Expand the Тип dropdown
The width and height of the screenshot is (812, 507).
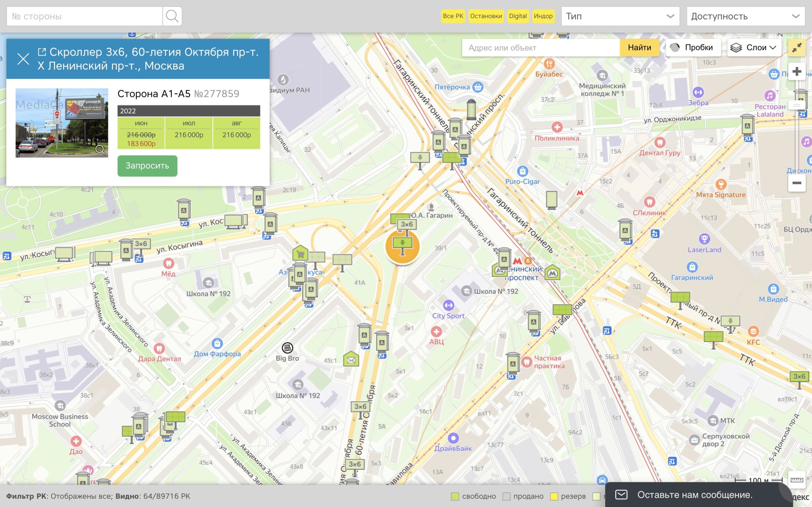tap(620, 16)
